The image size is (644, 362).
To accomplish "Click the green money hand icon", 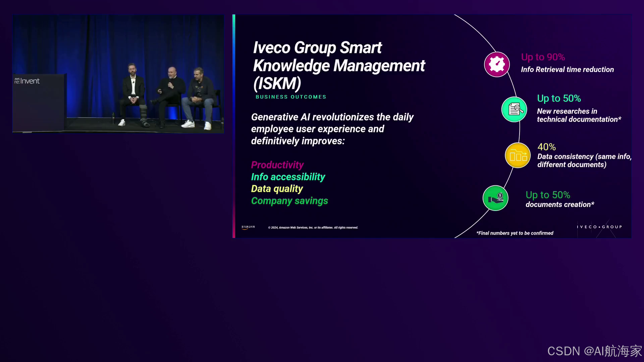I will tap(495, 198).
